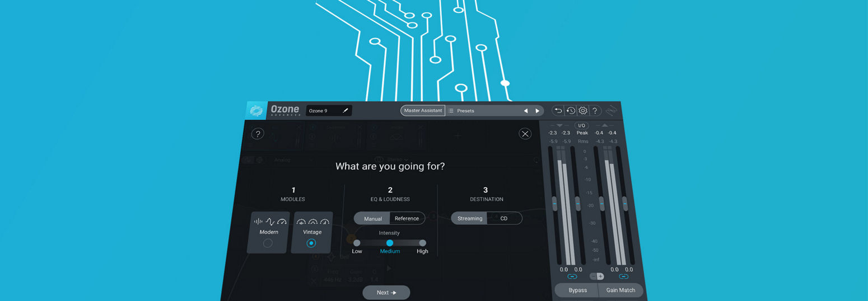Select the Modern modules radio button
Viewport: 868px width, 301px height.
pyautogui.click(x=268, y=243)
